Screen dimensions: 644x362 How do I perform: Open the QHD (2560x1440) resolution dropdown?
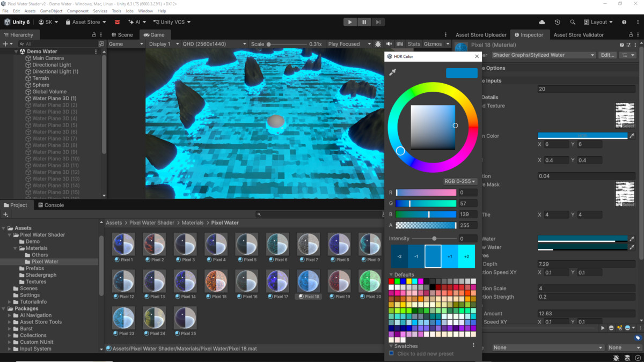click(x=214, y=44)
